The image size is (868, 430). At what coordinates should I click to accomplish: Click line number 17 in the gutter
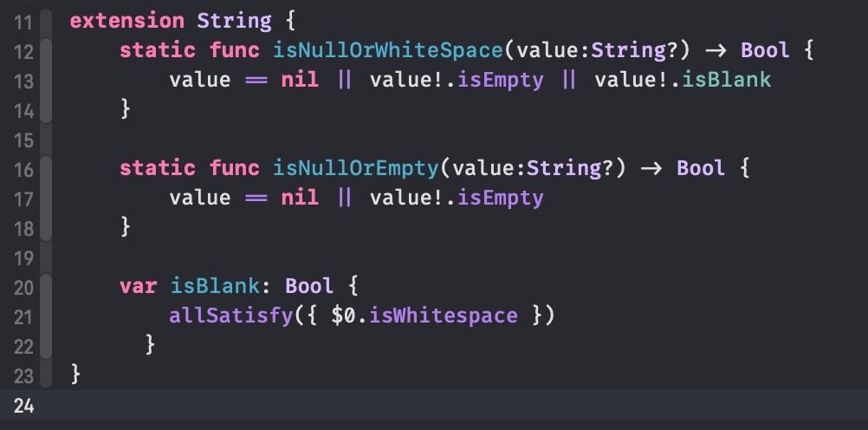pos(23,199)
